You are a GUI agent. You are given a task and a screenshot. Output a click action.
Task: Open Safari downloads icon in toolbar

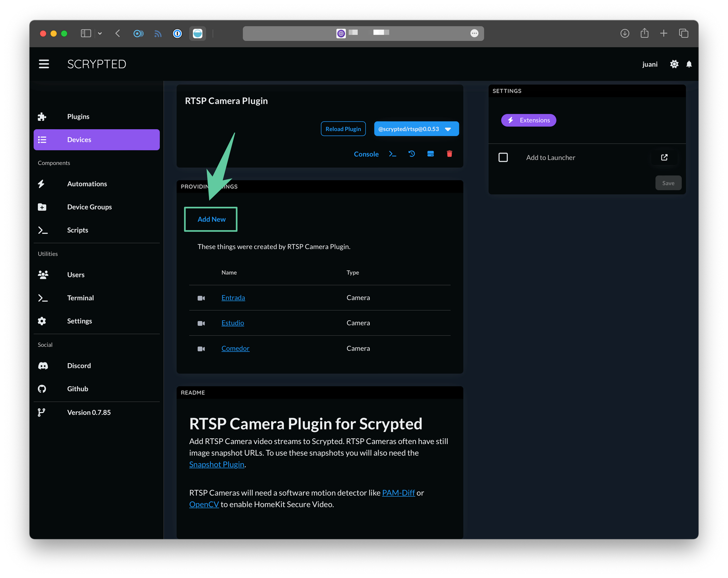(625, 33)
